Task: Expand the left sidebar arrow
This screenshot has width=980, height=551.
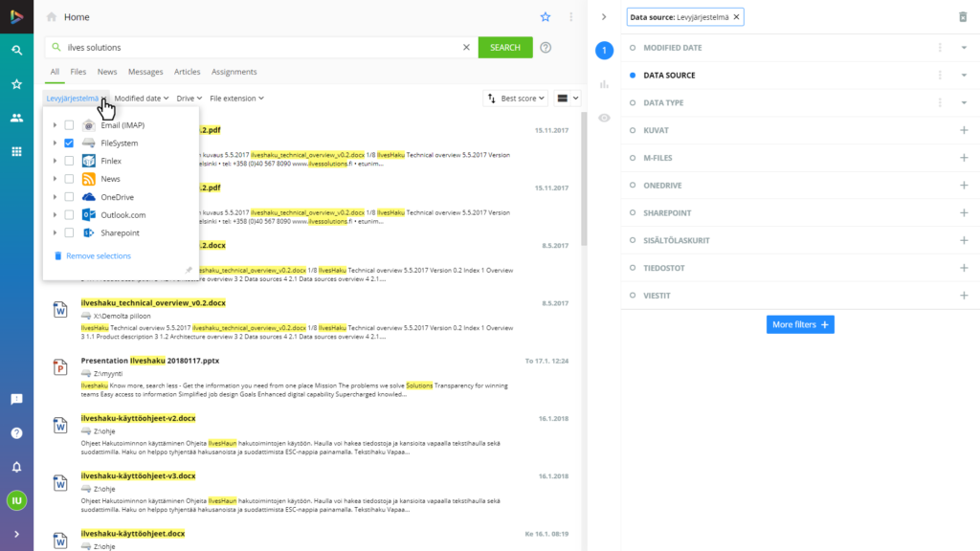Action: coord(17,534)
